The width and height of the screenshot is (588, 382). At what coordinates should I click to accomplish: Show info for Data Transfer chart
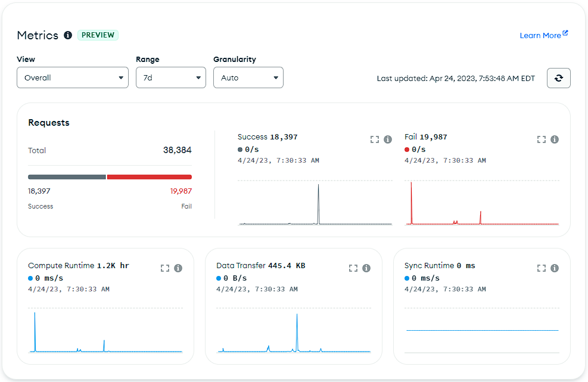click(x=366, y=268)
